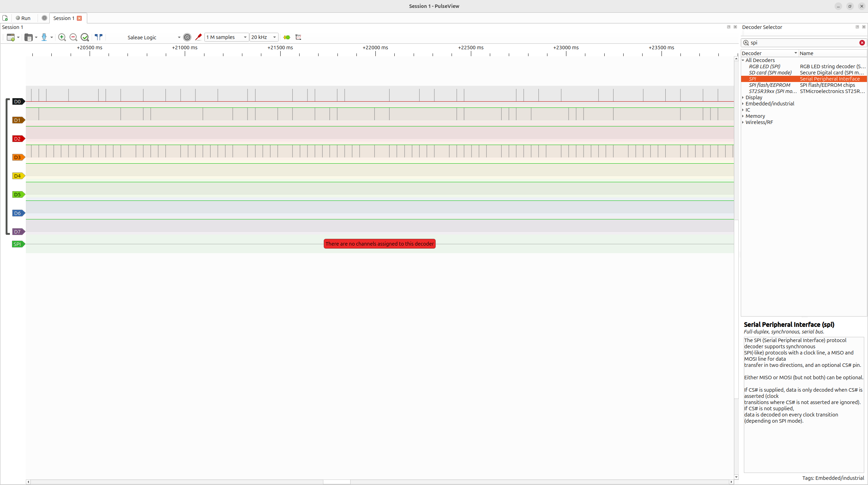Zoom out of the waveform view
The image size is (868, 485).
point(73,37)
